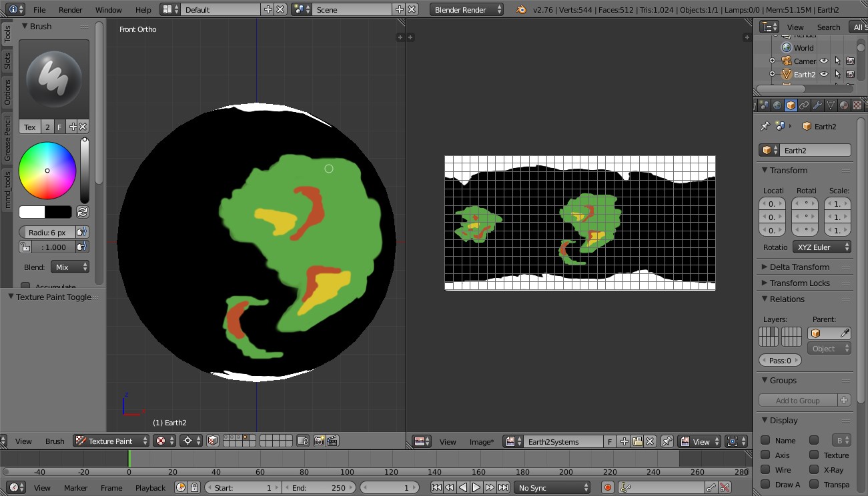Screen dimensions: 868x496
Task: Insert keyframes with key icon
Action: click(x=712, y=487)
